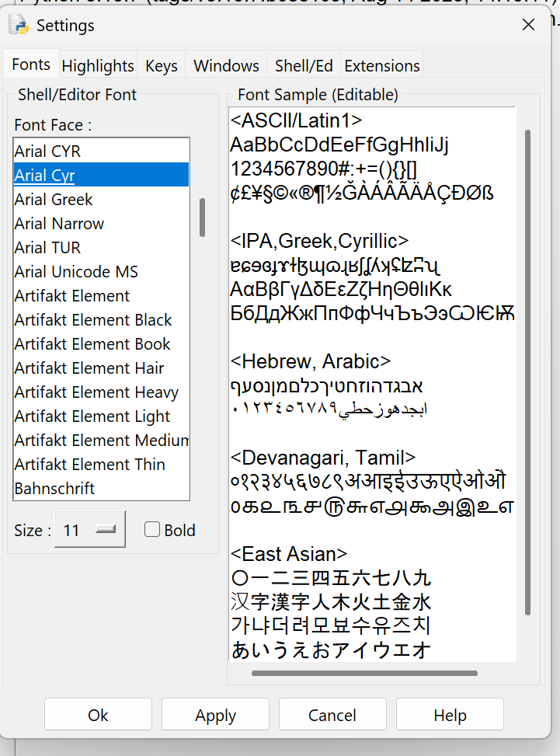560x756 pixels.
Task: Close the Settings dialog window
Action: pyautogui.click(x=528, y=25)
